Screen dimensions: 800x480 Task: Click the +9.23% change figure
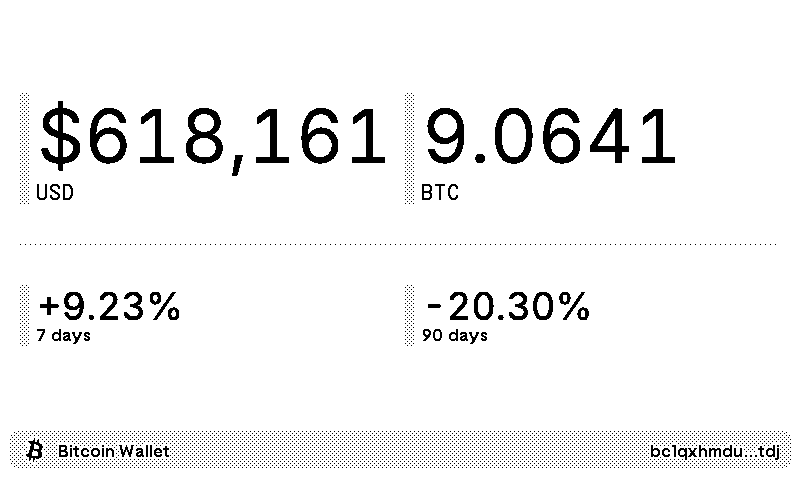[109, 306]
